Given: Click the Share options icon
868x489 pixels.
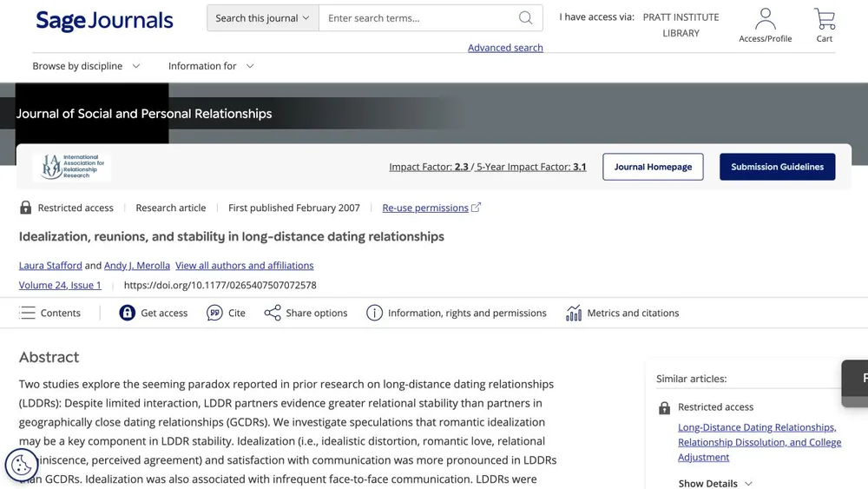Looking at the screenshot, I should (273, 313).
